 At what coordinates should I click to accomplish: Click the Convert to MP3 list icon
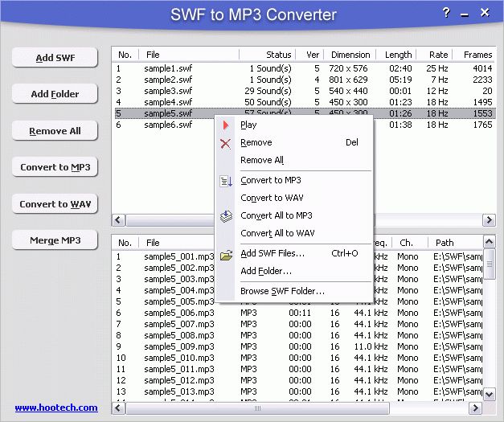coord(226,182)
